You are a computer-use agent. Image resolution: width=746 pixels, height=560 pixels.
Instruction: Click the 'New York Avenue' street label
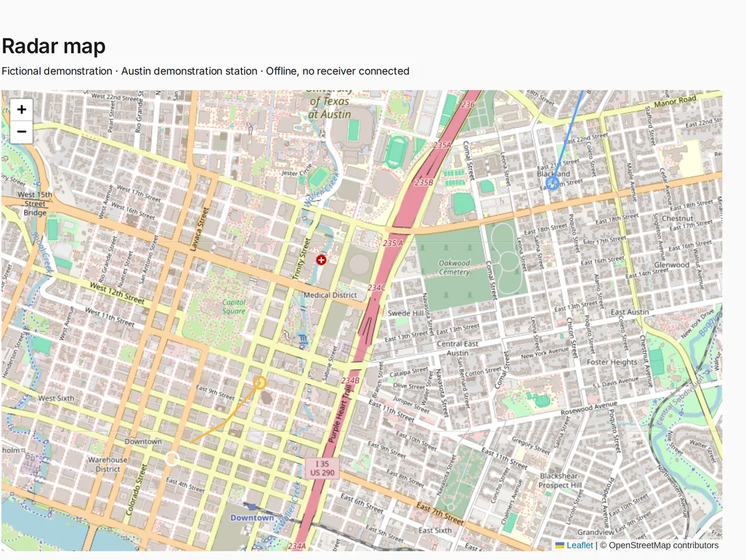(x=545, y=352)
